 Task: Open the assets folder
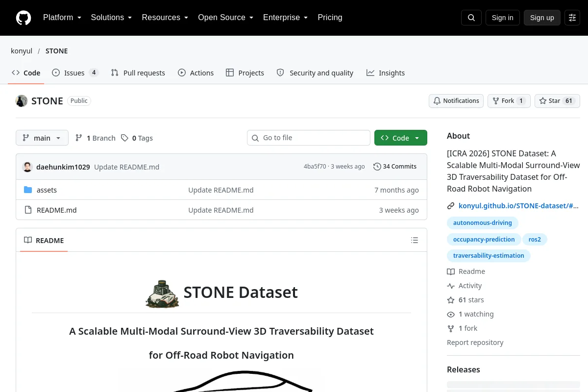[x=47, y=190]
